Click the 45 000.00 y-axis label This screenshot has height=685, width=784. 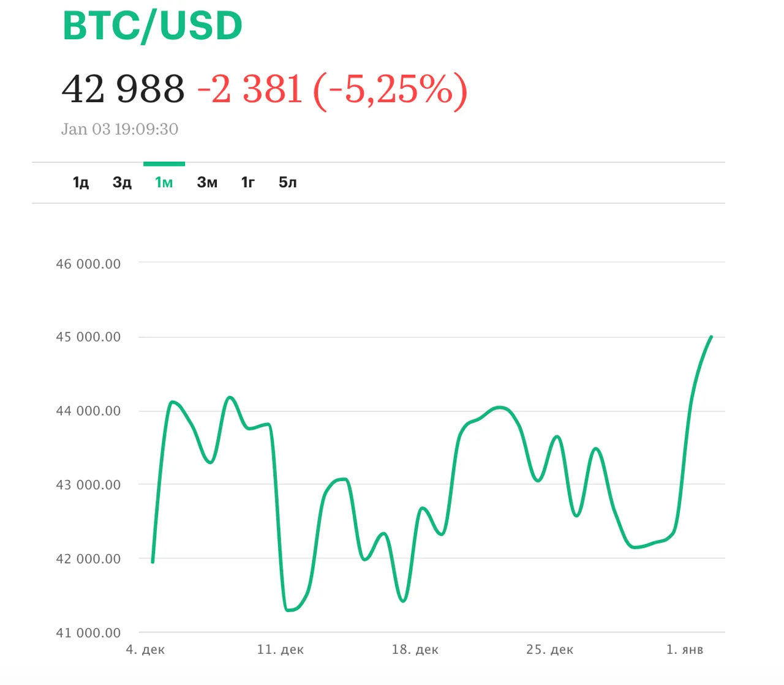coord(88,337)
